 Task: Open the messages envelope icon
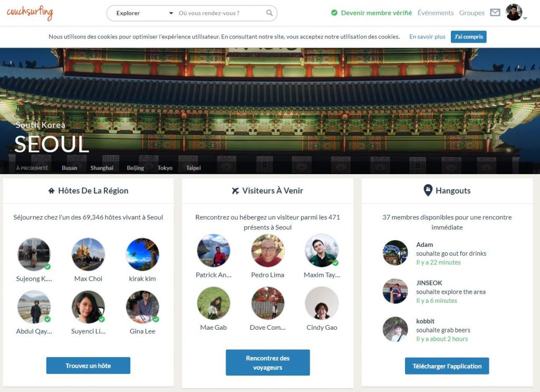click(x=495, y=13)
